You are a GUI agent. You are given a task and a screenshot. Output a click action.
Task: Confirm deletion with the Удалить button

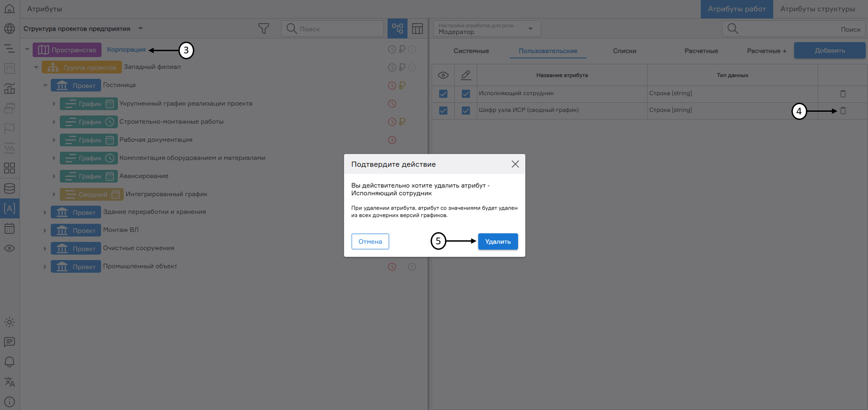pyautogui.click(x=497, y=241)
